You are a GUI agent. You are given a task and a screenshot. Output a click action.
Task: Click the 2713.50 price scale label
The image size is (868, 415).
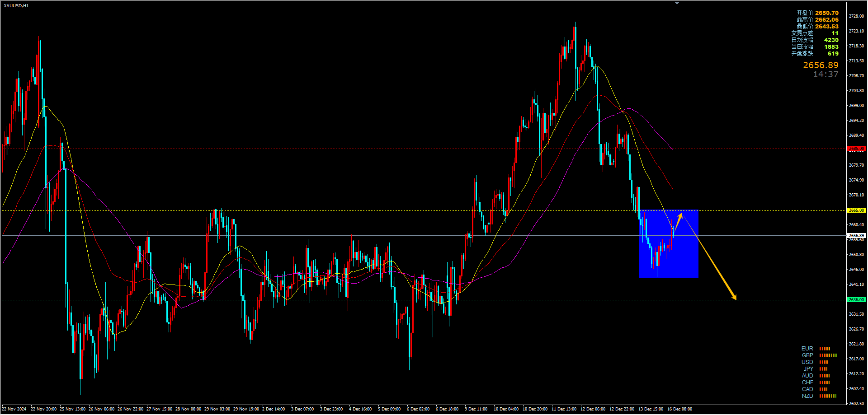[856, 61]
